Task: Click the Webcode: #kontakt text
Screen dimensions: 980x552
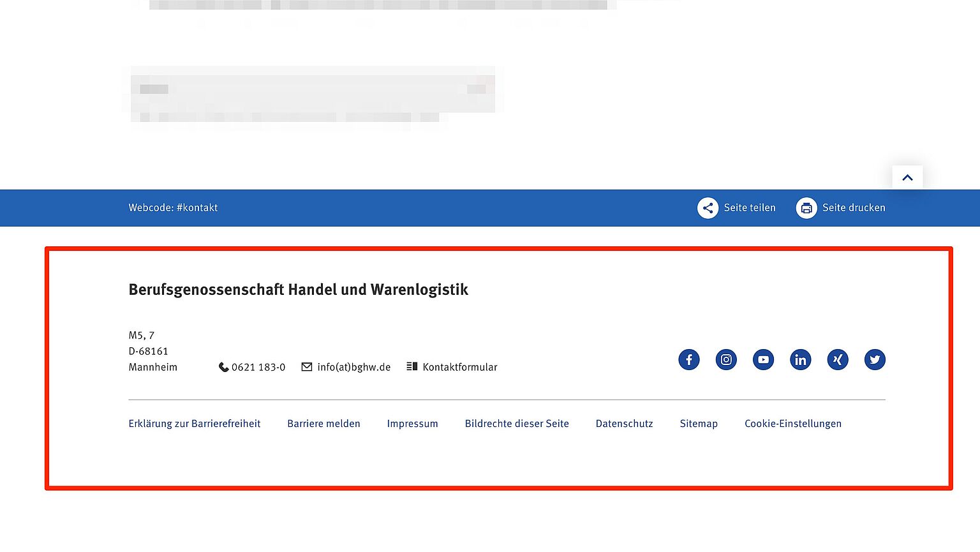Action: 173,208
